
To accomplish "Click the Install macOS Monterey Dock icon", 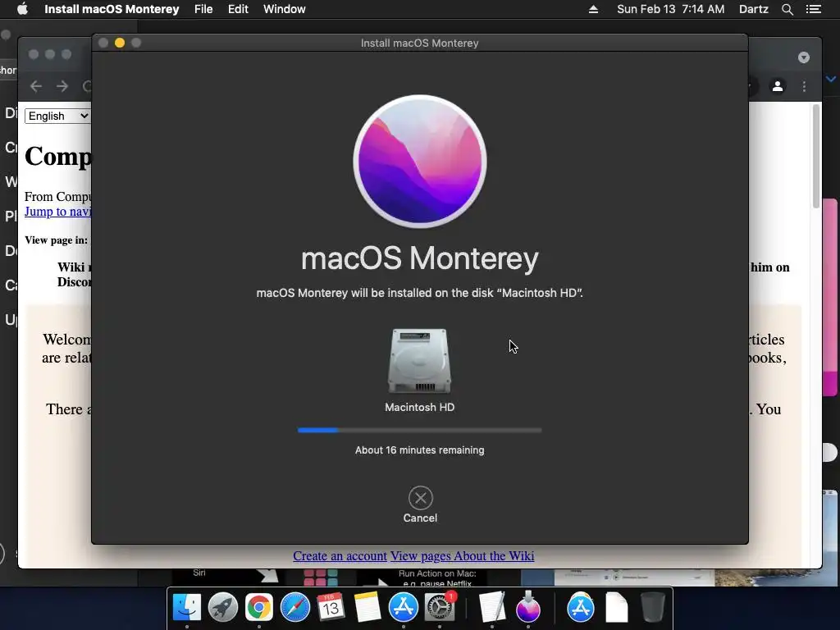I will coord(527,608).
